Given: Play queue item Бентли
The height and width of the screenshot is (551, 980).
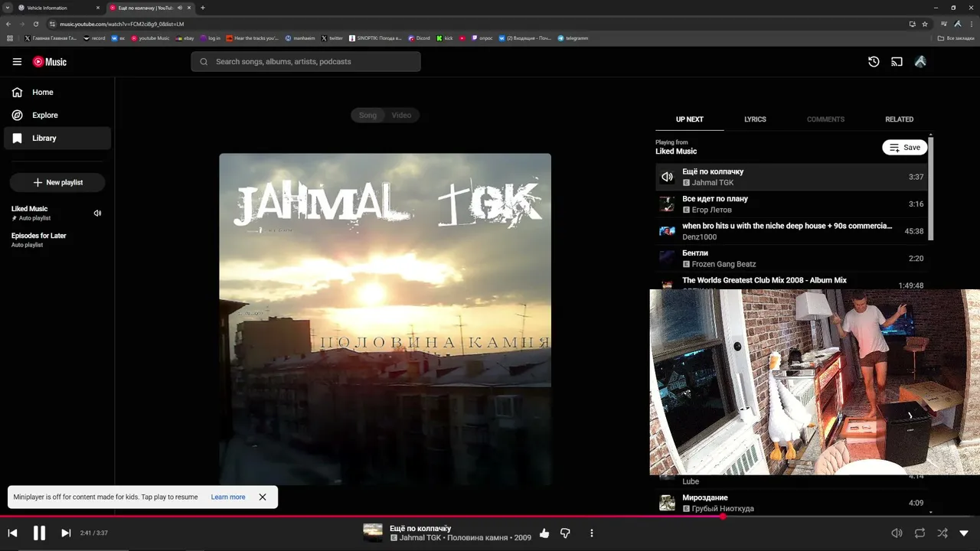Looking at the screenshot, I should pyautogui.click(x=791, y=259).
